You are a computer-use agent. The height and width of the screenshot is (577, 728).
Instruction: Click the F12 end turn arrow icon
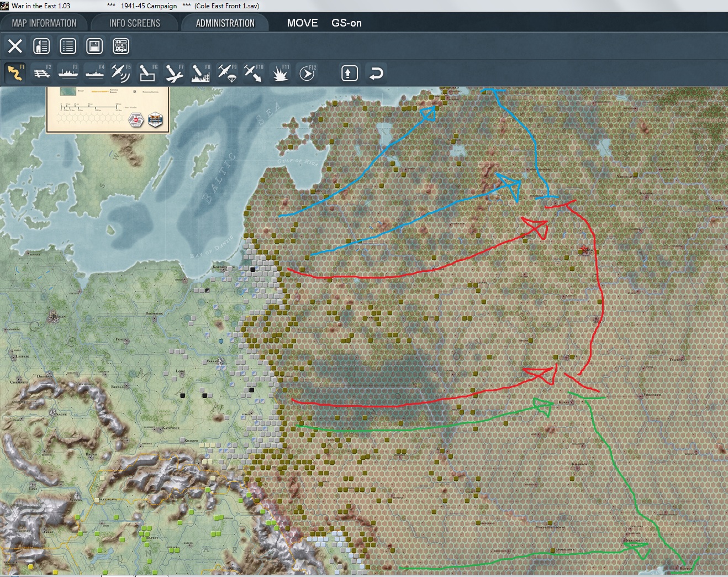point(307,73)
